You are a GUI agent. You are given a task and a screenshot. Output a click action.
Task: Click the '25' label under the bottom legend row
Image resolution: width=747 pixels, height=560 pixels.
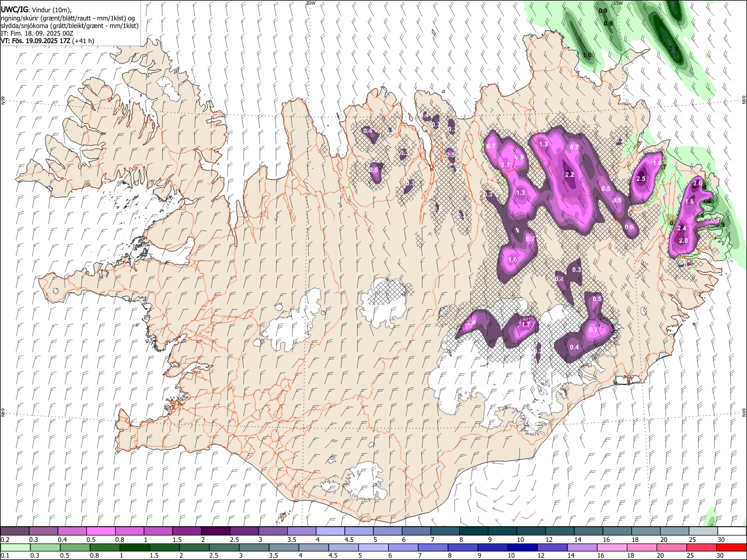pyautogui.click(x=690, y=556)
